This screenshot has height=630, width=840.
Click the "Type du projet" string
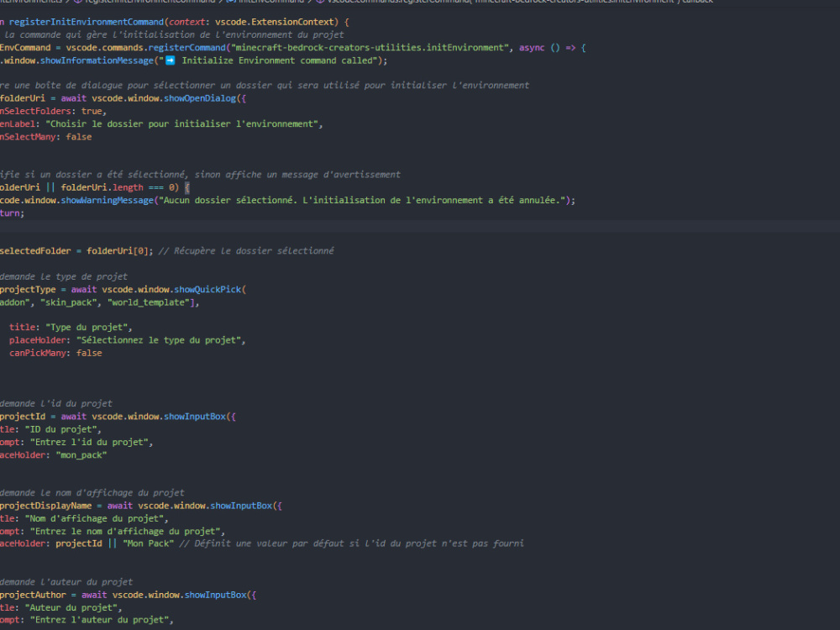click(87, 328)
